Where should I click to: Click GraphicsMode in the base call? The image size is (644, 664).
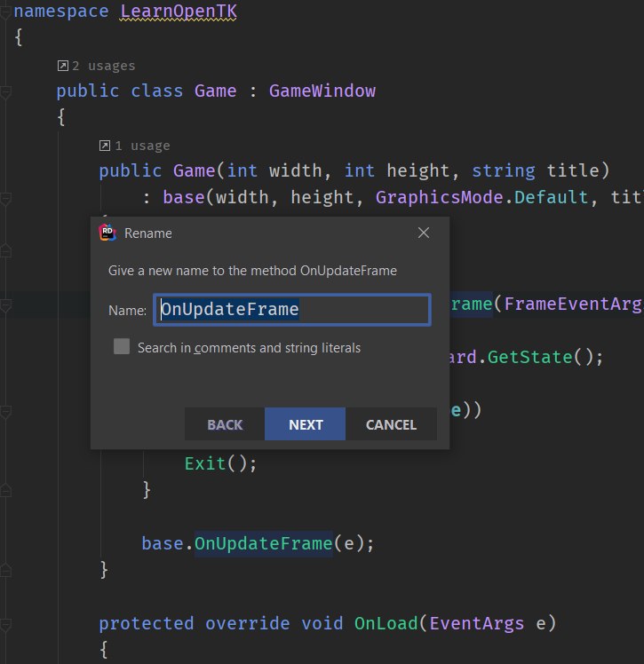pyautogui.click(x=439, y=197)
